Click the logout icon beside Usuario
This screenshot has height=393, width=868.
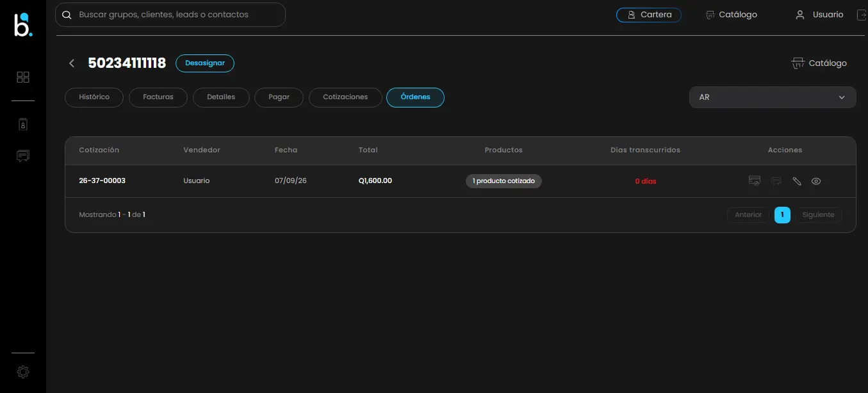[x=862, y=15]
